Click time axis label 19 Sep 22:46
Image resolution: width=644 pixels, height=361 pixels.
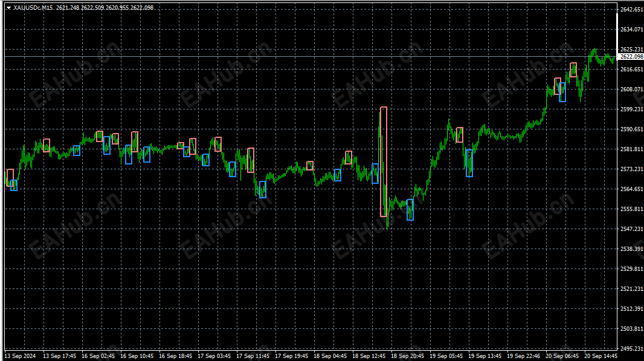[523, 356]
